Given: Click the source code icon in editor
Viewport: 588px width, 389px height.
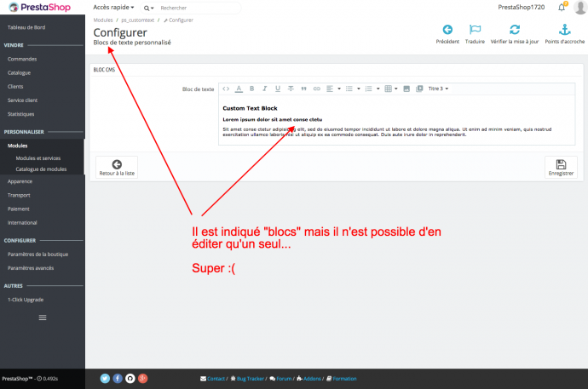Looking at the screenshot, I should coord(226,89).
